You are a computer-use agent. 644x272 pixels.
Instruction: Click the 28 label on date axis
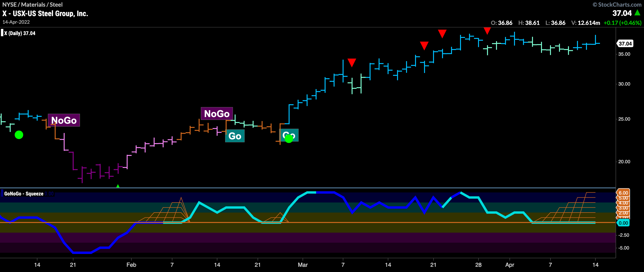pos(478,265)
